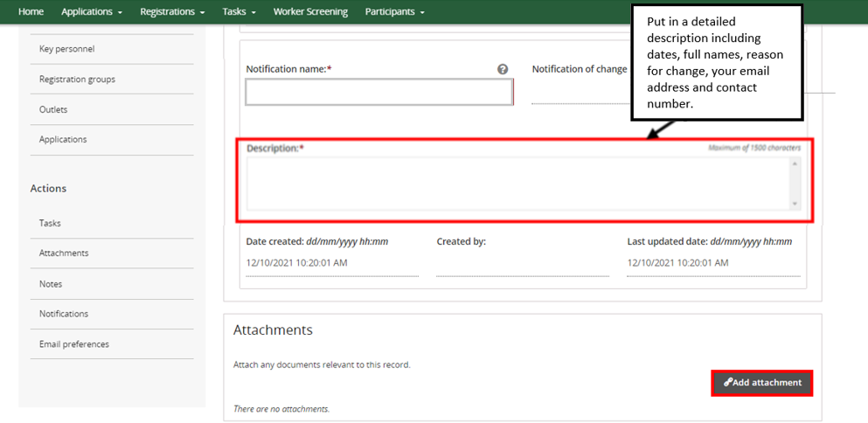868x423 pixels.
Task: Expand the Participants menu
Action: (394, 11)
